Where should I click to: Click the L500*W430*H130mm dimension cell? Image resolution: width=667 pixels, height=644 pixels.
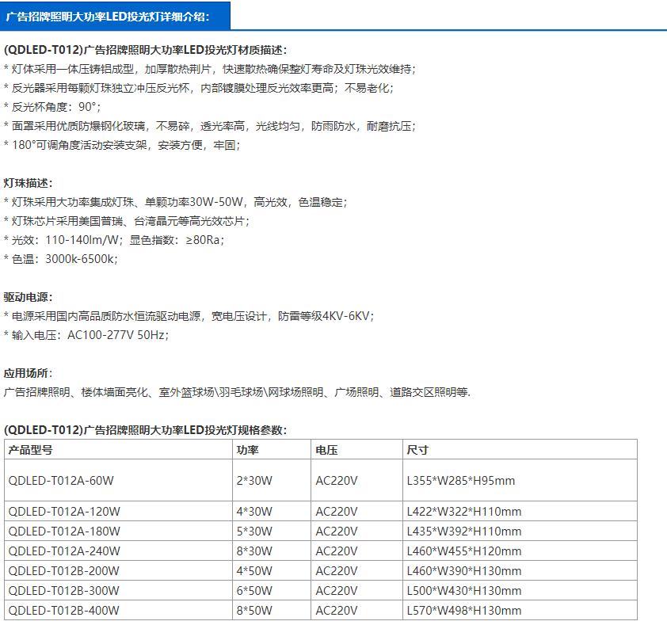520,590
